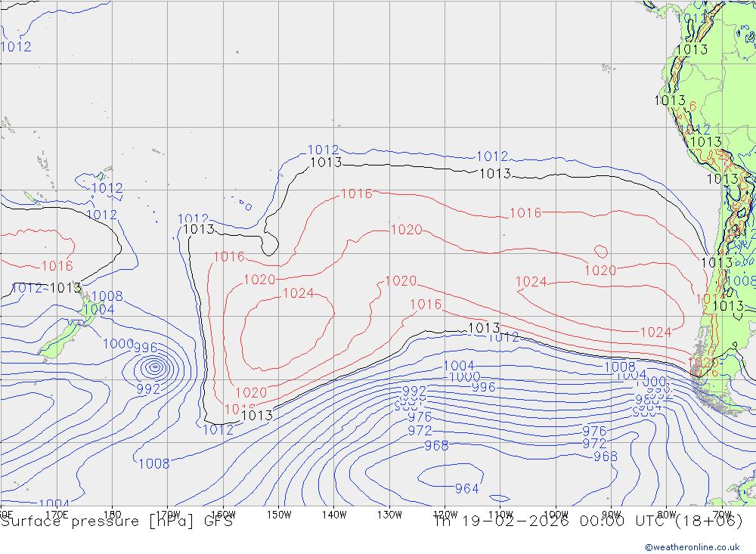
Task: Click the 100W longitude axis label
Action: tap(556, 515)
